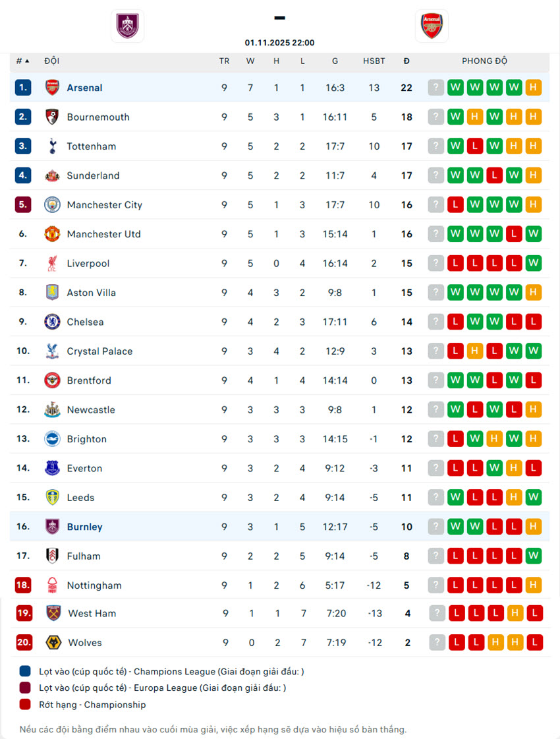Image resolution: width=560 pixels, height=739 pixels.
Task: Click the Manchester City crest icon
Action: click(52, 205)
